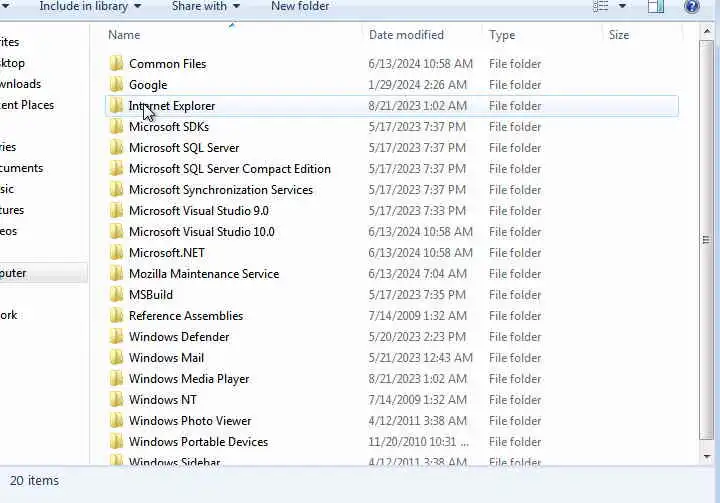This screenshot has width=720, height=503.
Task: Select the Windows NT folder icon
Action: pyautogui.click(x=117, y=400)
